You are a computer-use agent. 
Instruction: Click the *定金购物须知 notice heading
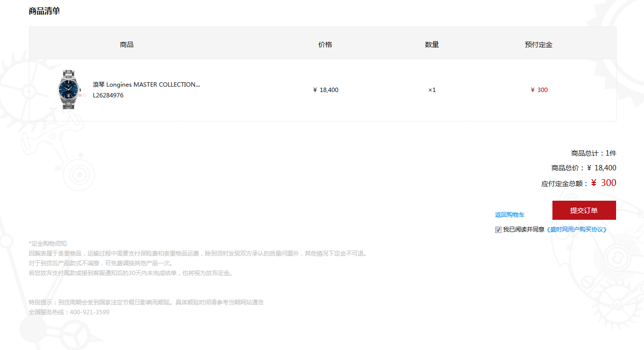(48, 244)
